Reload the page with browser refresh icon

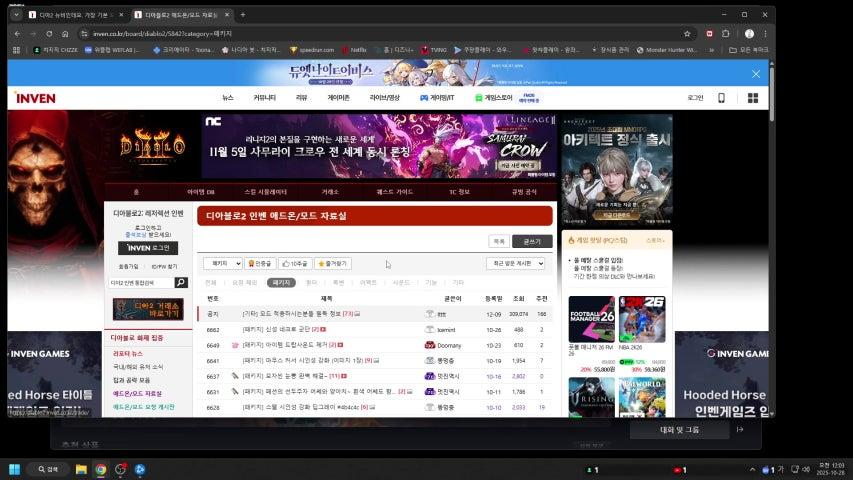49,33
